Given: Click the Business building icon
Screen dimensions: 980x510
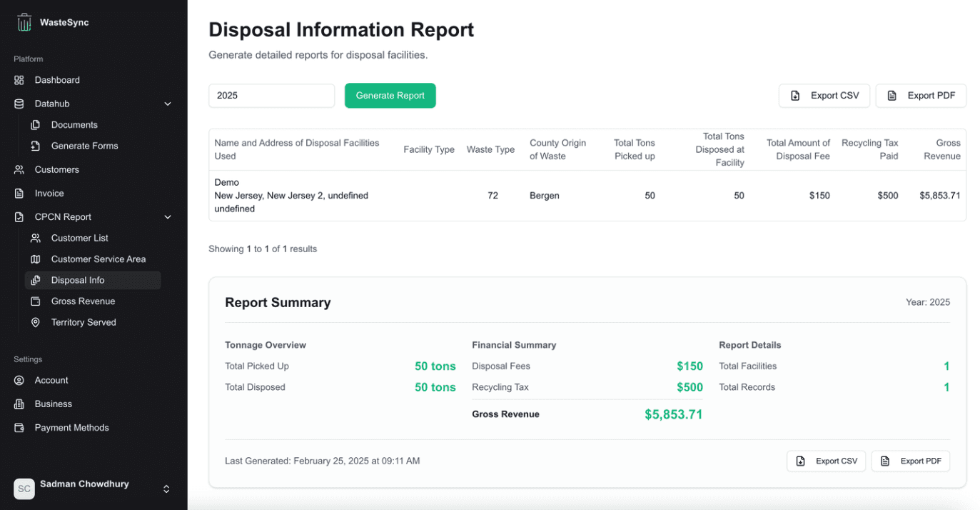Looking at the screenshot, I should click(x=19, y=404).
